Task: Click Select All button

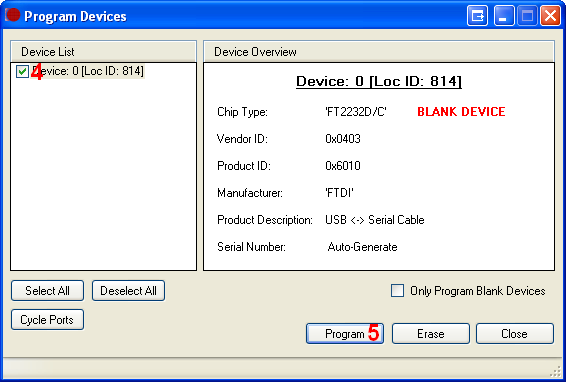Action: [x=47, y=291]
